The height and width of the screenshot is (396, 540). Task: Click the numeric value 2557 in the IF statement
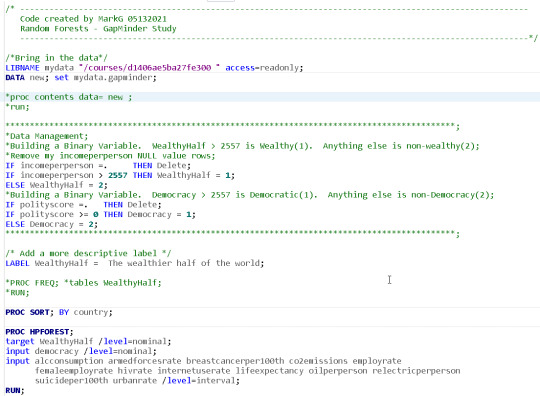[x=118, y=176]
